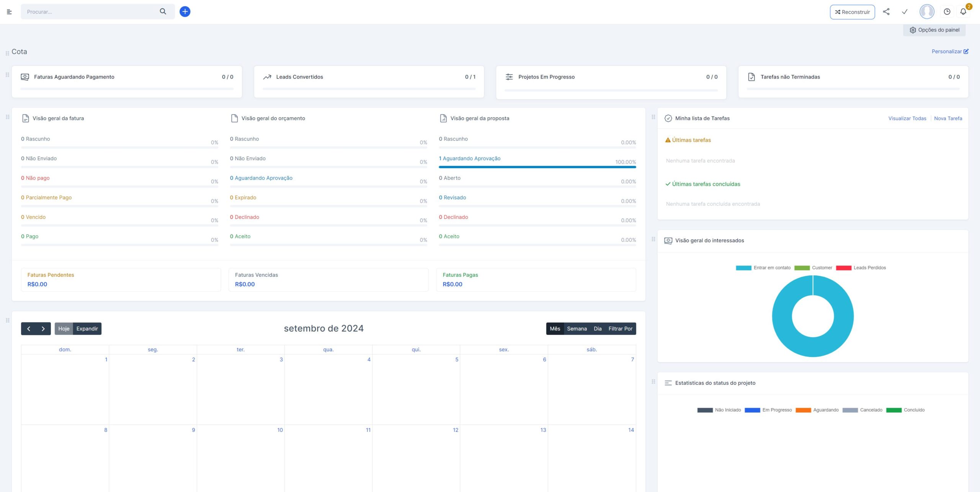Open the Filtrar Por dropdown
The height and width of the screenshot is (492, 980).
[620, 329]
